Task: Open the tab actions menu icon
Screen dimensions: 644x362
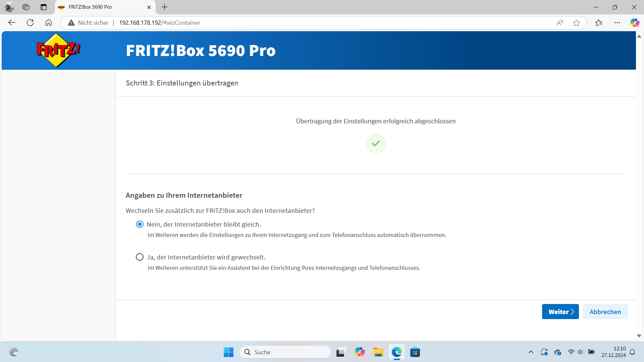Action: tap(44, 7)
